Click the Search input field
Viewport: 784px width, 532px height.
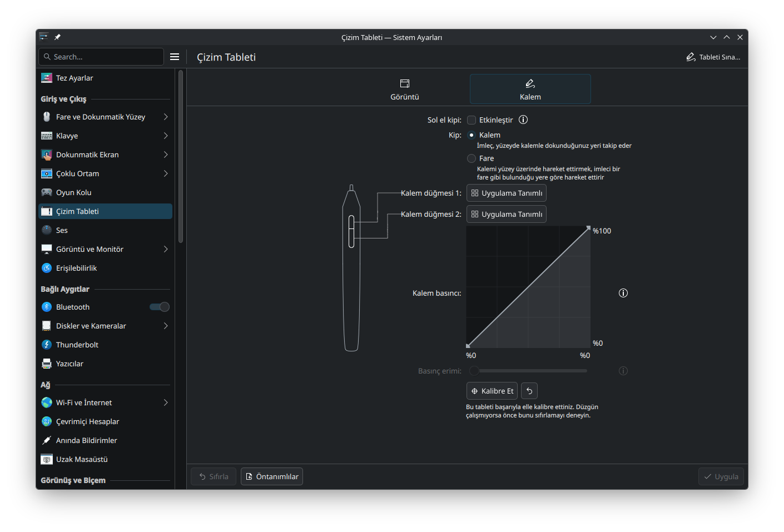[101, 57]
